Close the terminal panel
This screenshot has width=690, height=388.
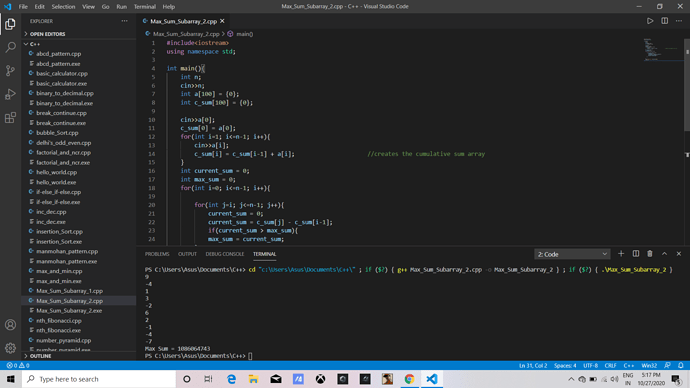point(679,254)
